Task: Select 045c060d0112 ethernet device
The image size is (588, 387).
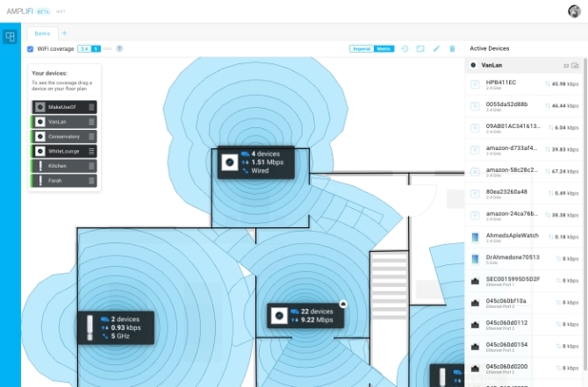Action: tap(524, 325)
